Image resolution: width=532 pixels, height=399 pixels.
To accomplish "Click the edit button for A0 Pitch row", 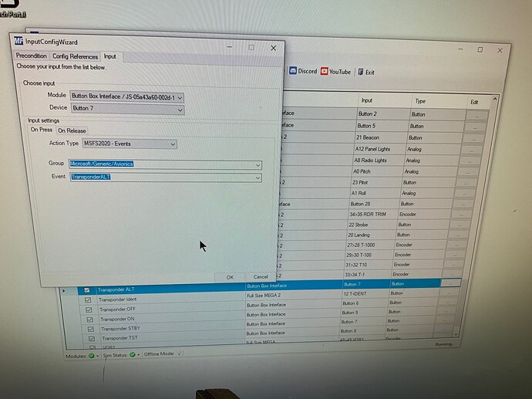I will (467, 173).
